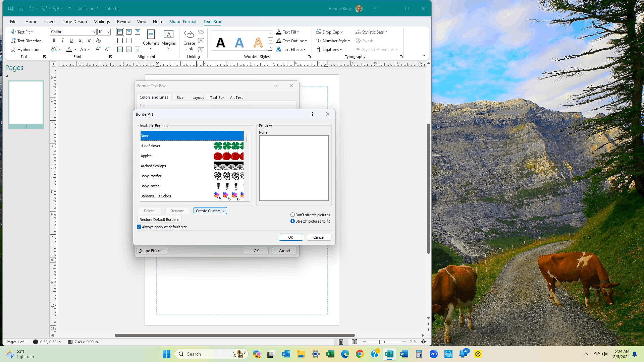
Task: Switch to the Page Design ribbon tab
Action: 74,21
